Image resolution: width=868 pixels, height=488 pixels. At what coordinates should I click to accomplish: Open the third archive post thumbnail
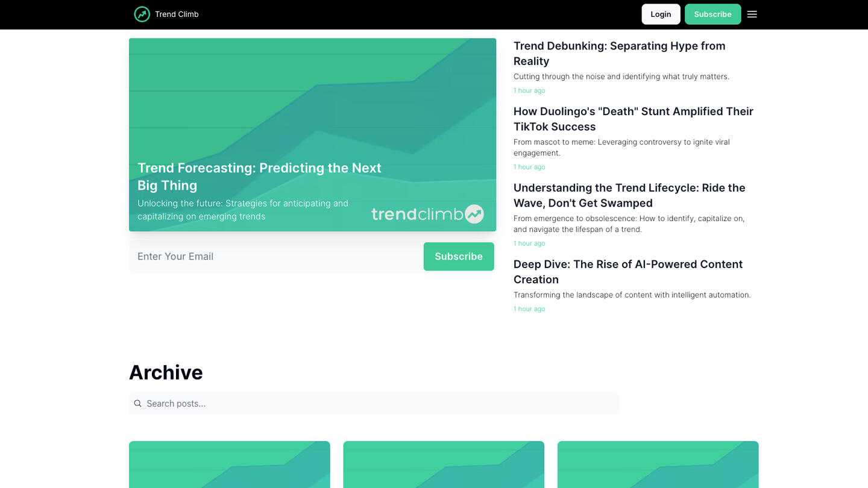658,465
